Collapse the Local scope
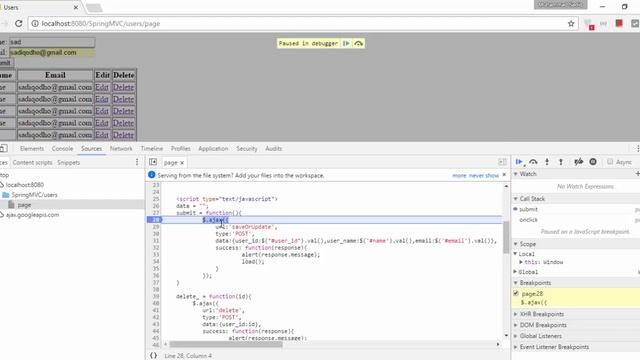The height and width of the screenshot is (360, 640). coord(515,254)
